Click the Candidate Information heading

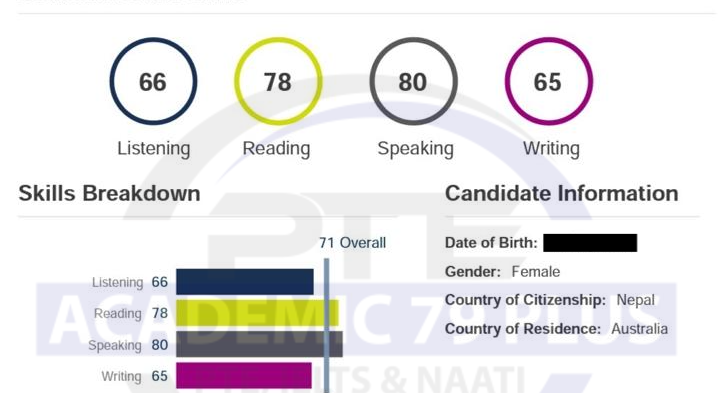561,194
